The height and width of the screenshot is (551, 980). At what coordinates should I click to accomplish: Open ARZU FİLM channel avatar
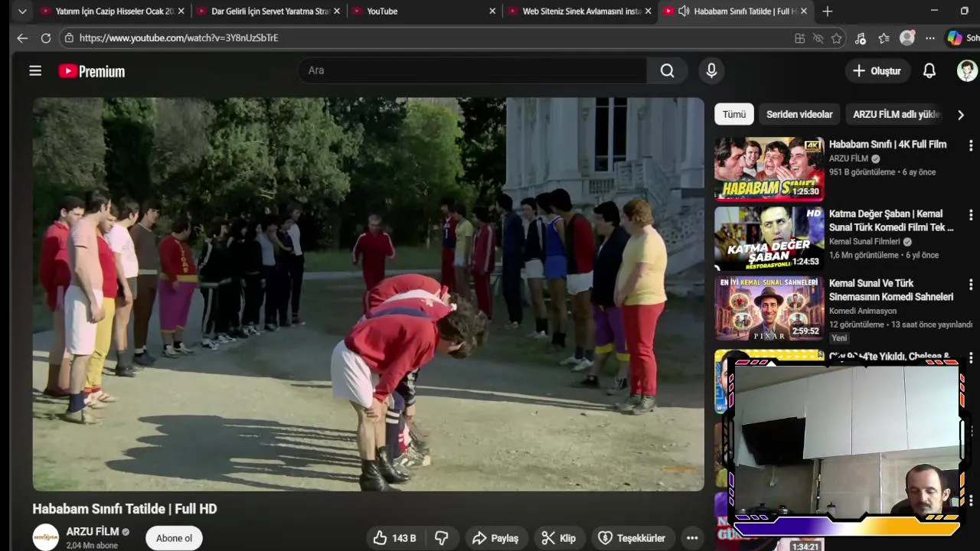click(45, 537)
